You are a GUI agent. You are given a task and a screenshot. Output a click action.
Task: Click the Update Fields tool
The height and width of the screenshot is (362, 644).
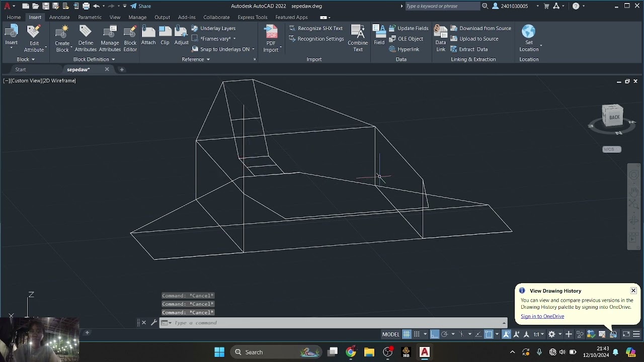[409, 28]
